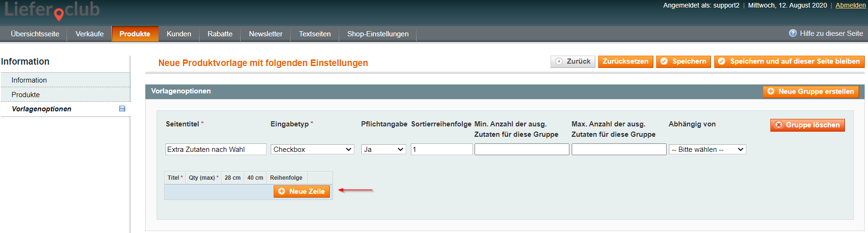This screenshot has height=233, width=868.
Task: Click the plus icon on Neue Gruppe erstellen
Action: pyautogui.click(x=771, y=92)
